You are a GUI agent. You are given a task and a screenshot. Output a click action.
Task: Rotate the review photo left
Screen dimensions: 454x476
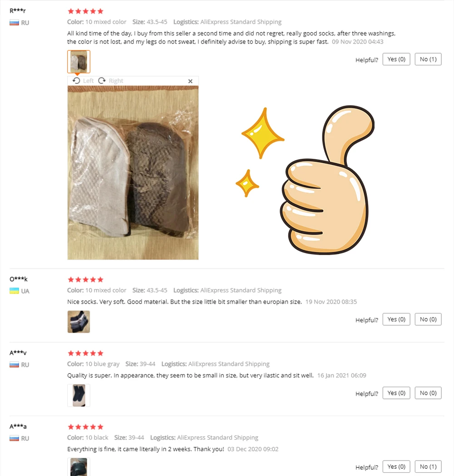83,81
